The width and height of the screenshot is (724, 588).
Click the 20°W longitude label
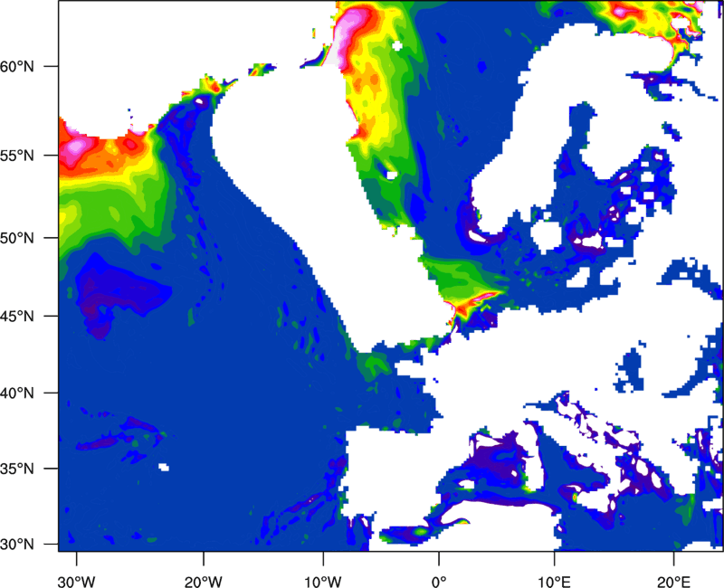pos(204,582)
